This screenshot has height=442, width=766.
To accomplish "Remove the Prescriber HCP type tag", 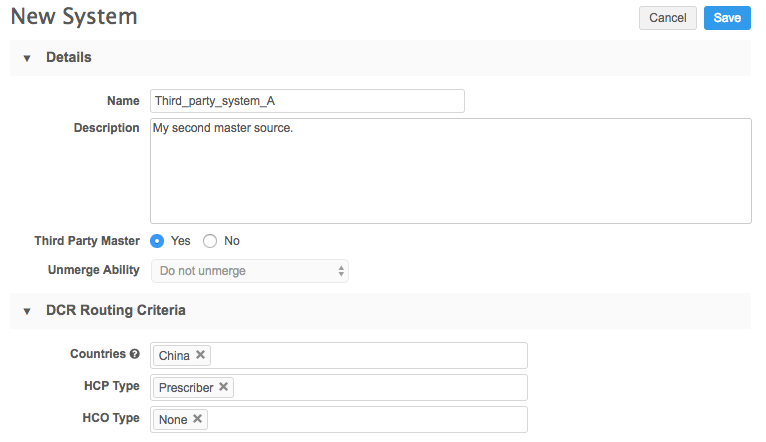I will 223,387.
